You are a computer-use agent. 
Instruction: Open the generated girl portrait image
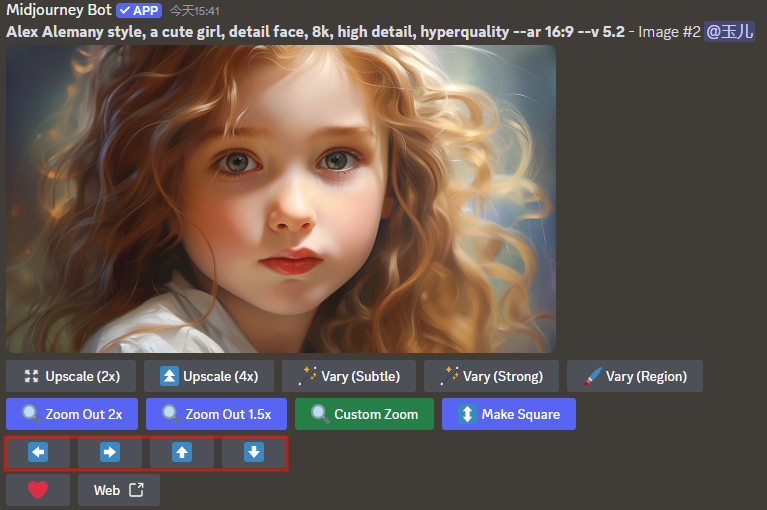coord(281,199)
